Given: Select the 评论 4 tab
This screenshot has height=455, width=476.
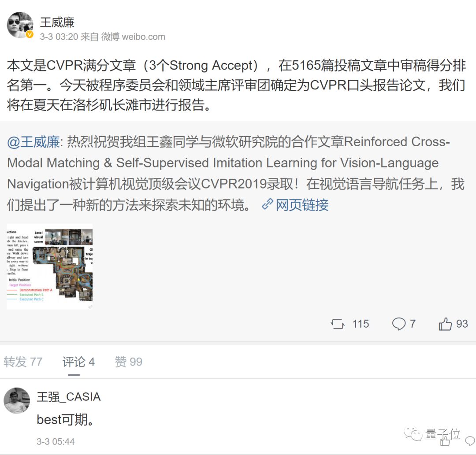Looking at the screenshot, I should point(78,362).
